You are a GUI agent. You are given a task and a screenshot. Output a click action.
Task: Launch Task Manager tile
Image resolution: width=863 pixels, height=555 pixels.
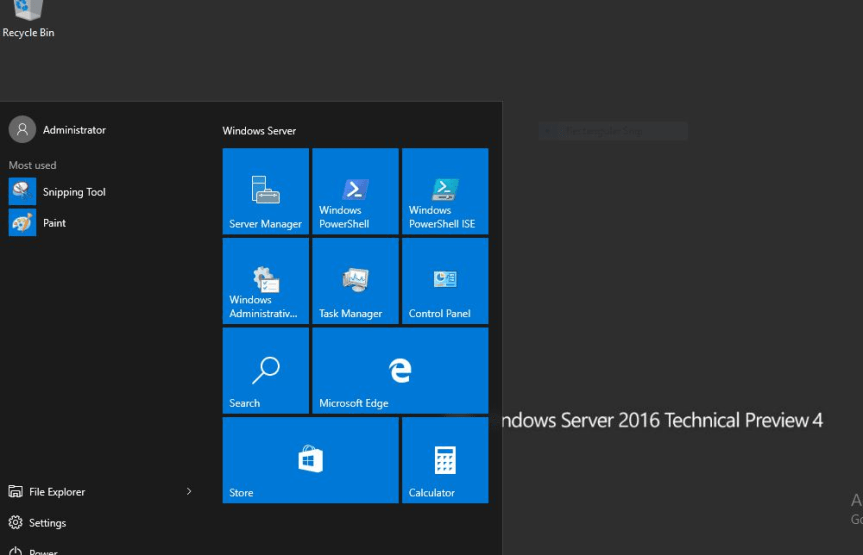click(x=355, y=281)
